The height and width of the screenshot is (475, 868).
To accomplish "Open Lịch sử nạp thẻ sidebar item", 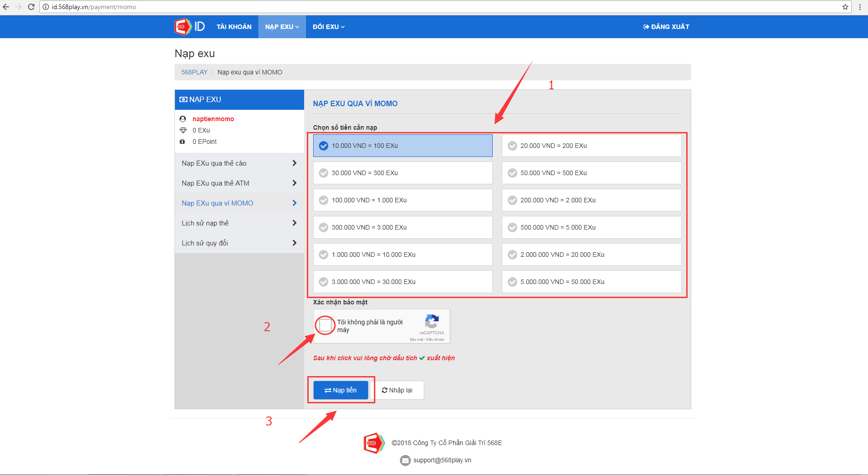I will [x=239, y=223].
